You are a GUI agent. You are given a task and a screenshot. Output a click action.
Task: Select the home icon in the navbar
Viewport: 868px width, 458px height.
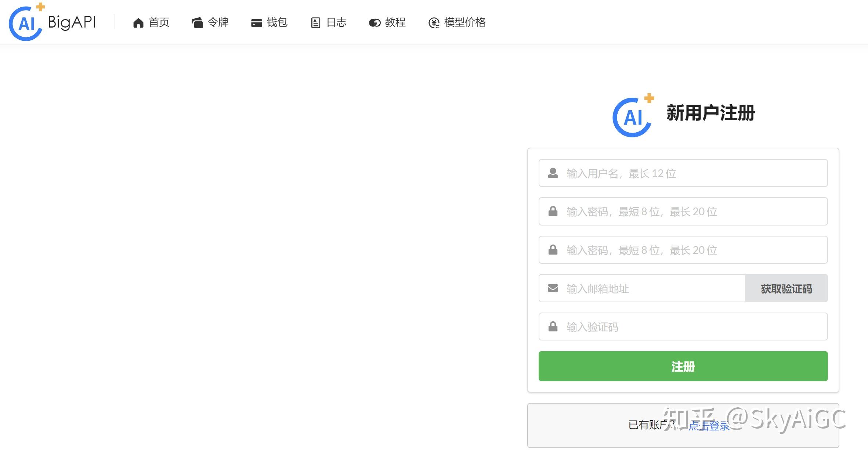coord(138,22)
